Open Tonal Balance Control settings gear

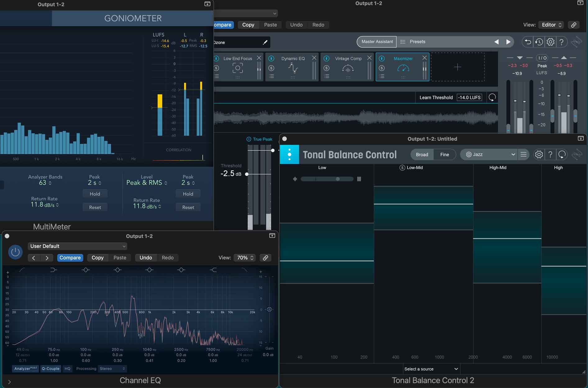[x=539, y=154]
